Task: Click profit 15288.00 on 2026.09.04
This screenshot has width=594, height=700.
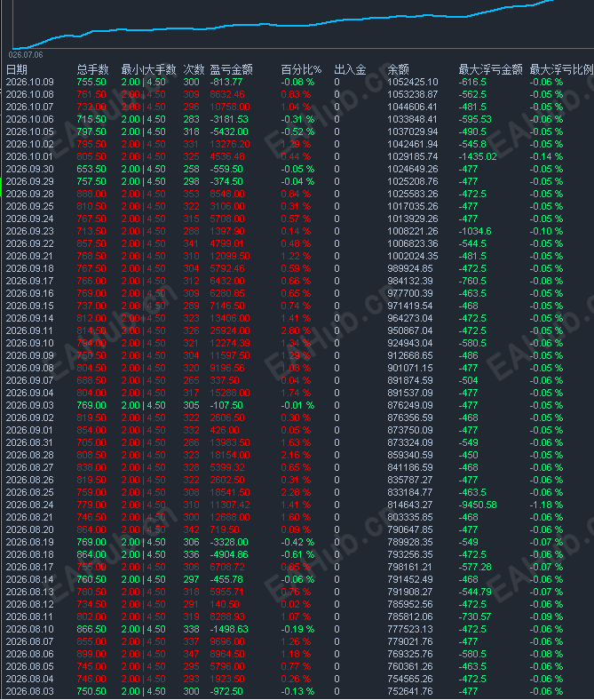Action: pos(230,394)
